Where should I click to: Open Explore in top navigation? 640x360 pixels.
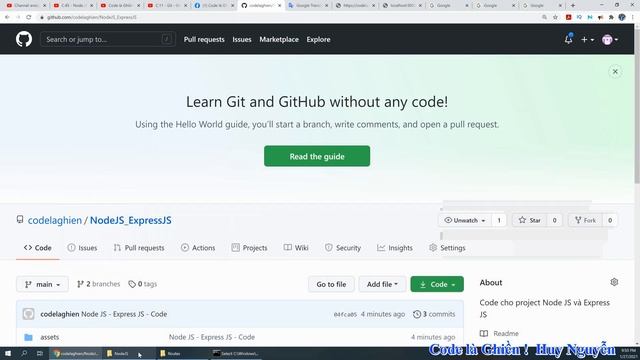click(x=318, y=40)
